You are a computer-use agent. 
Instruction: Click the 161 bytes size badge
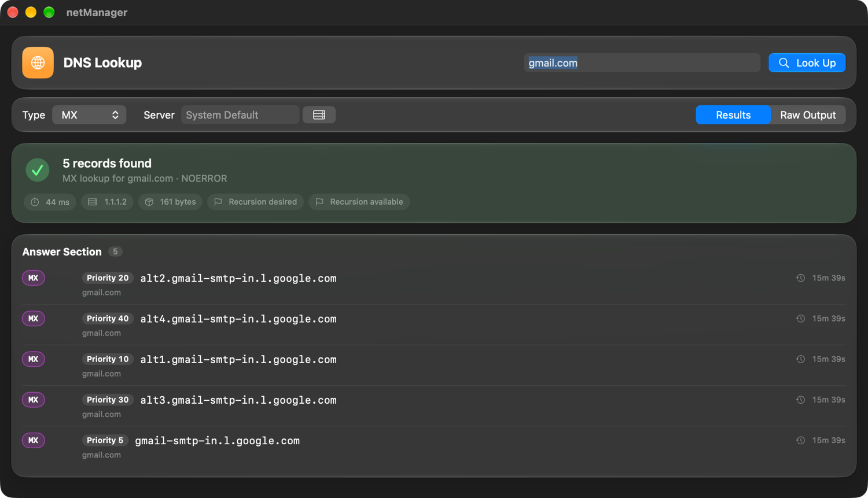tap(170, 202)
